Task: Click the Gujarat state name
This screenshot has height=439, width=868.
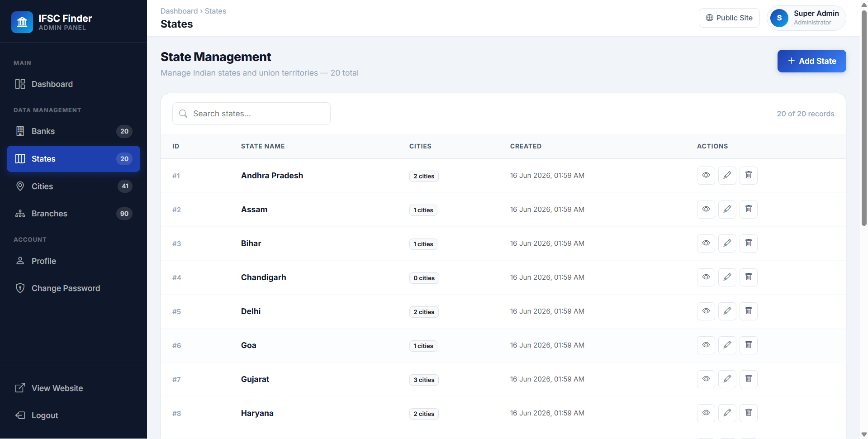Action: 255,379
